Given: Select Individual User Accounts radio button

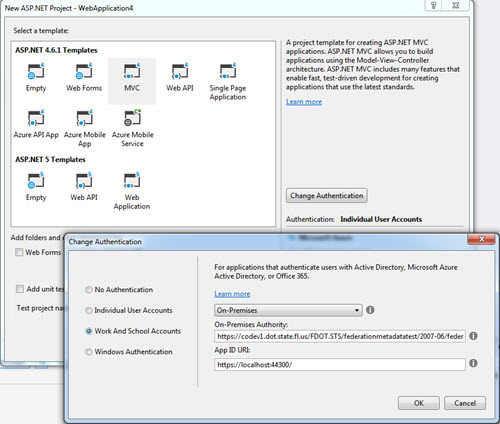Looking at the screenshot, I should tap(89, 311).
